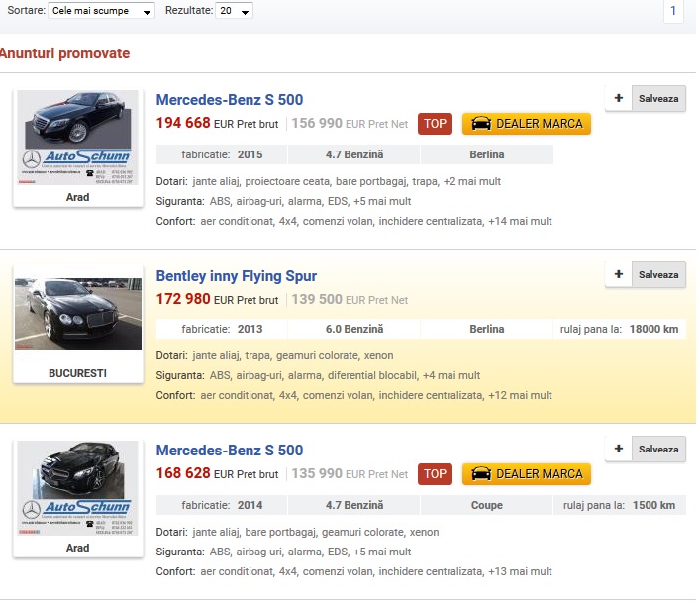Viewport: 700px width, 602px height.
Task: Click the 194 668 EUR Pret brut price
Action: [x=217, y=123]
